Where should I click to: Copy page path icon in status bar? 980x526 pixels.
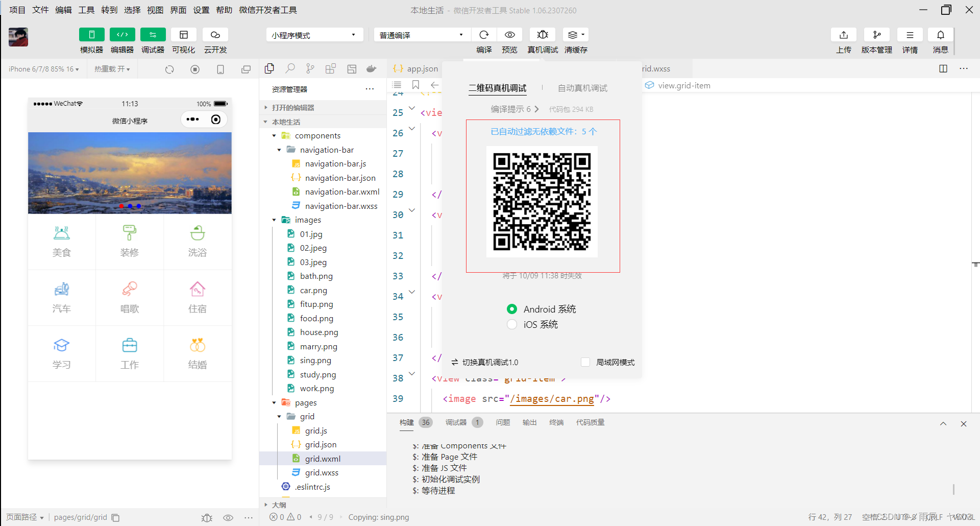pos(116,517)
